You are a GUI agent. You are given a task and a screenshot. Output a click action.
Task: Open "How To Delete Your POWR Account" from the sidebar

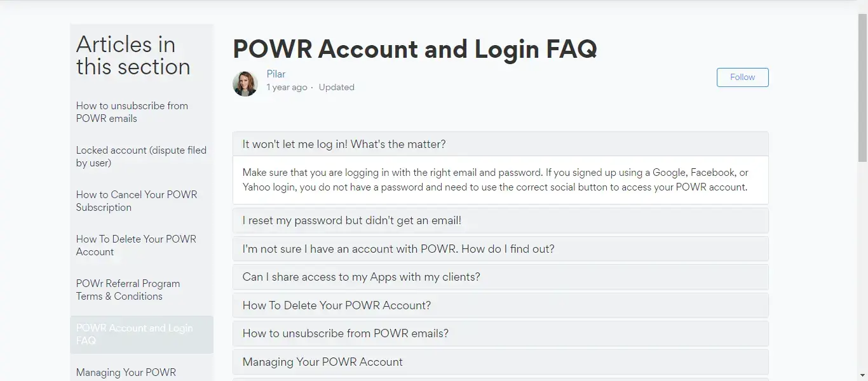pyautogui.click(x=136, y=245)
